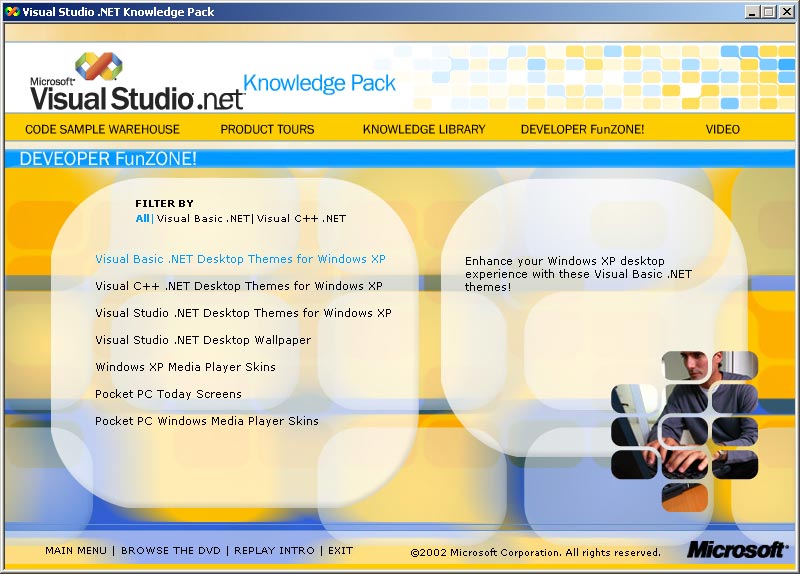Click the '©2002 Microsoft Corporation' copyright notice
This screenshot has width=800, height=574.
pyautogui.click(x=535, y=553)
